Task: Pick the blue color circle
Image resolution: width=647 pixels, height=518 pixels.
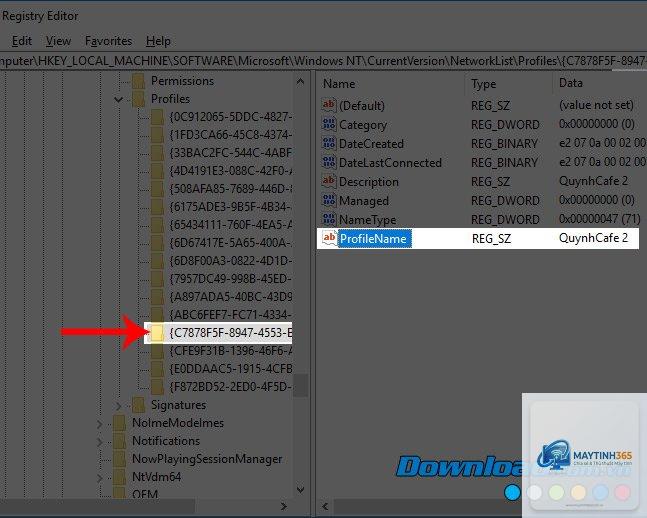Action: click(512, 492)
